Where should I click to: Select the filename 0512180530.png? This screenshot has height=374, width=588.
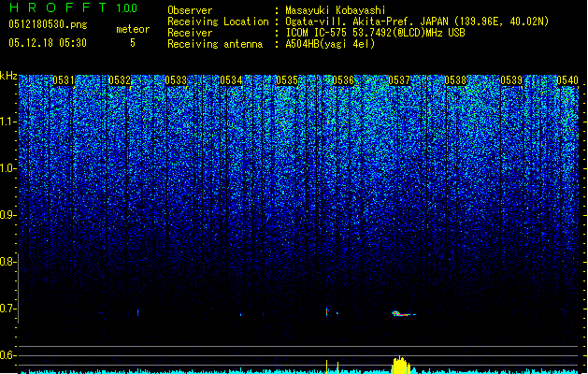click(x=48, y=24)
